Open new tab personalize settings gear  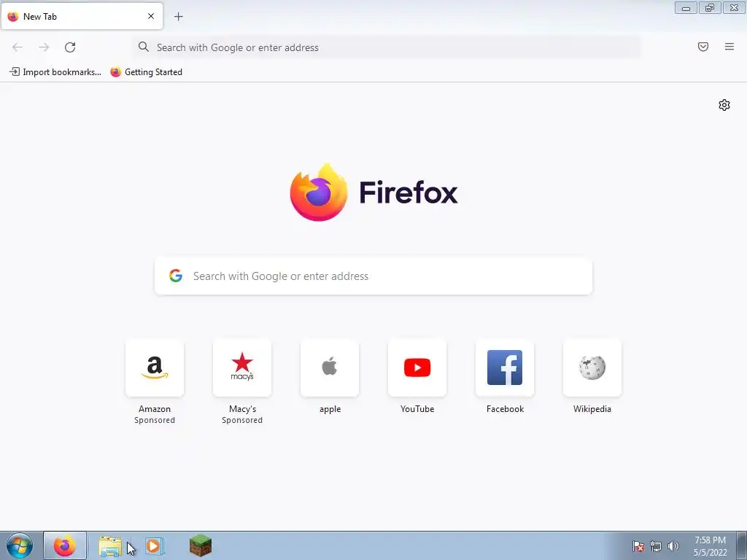pos(724,105)
